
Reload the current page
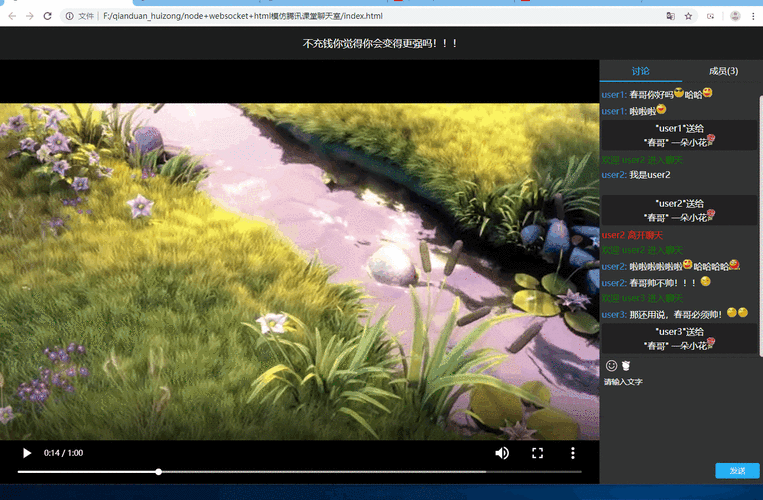click(x=47, y=16)
